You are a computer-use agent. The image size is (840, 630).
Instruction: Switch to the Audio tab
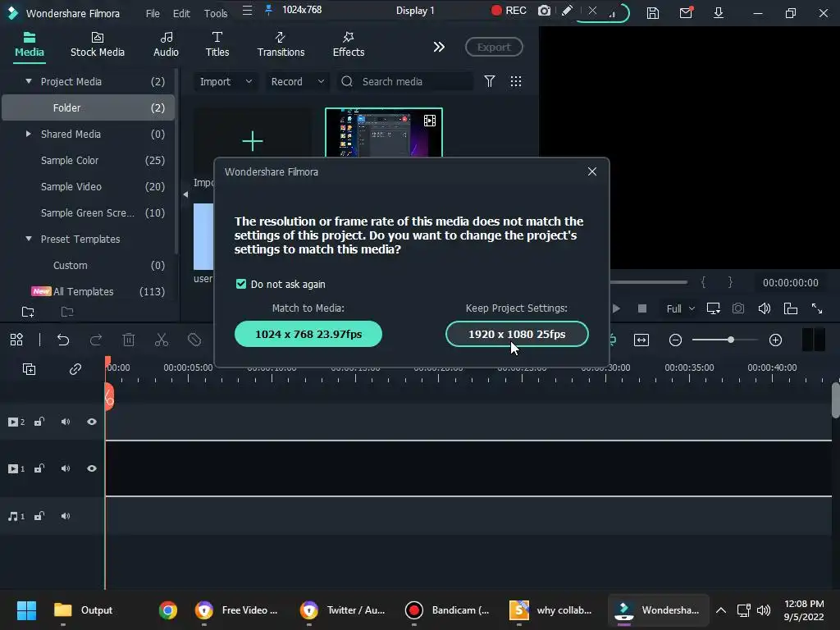click(166, 44)
